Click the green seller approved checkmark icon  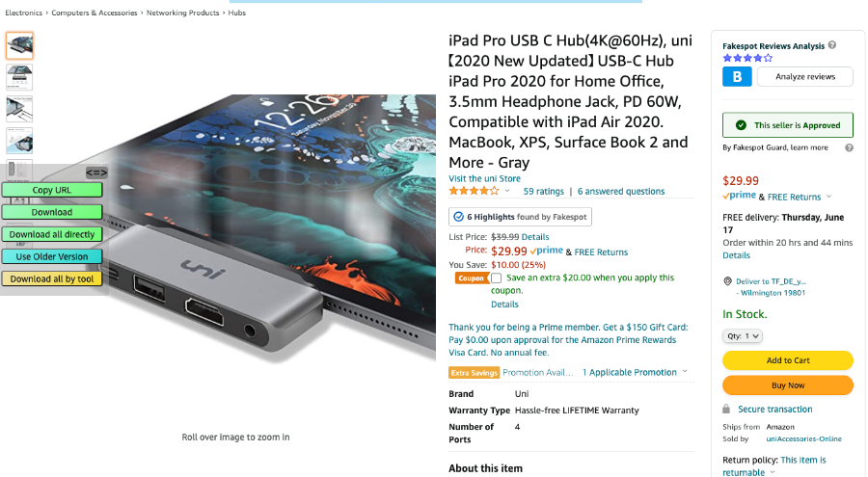741,125
